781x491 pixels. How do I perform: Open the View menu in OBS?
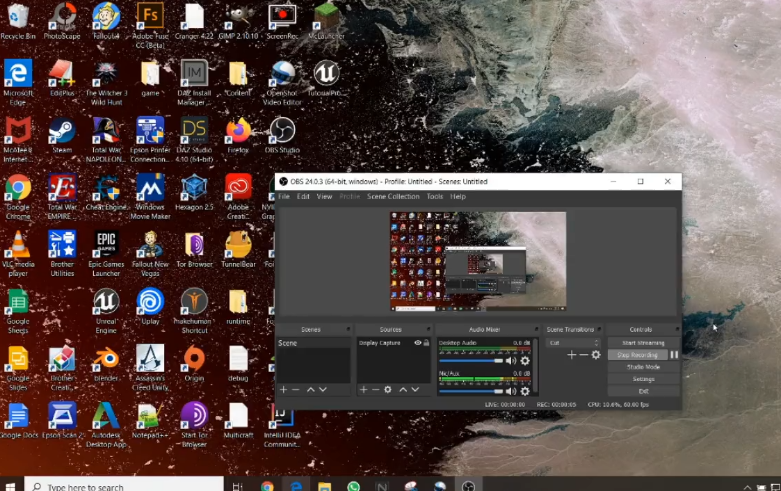(324, 196)
